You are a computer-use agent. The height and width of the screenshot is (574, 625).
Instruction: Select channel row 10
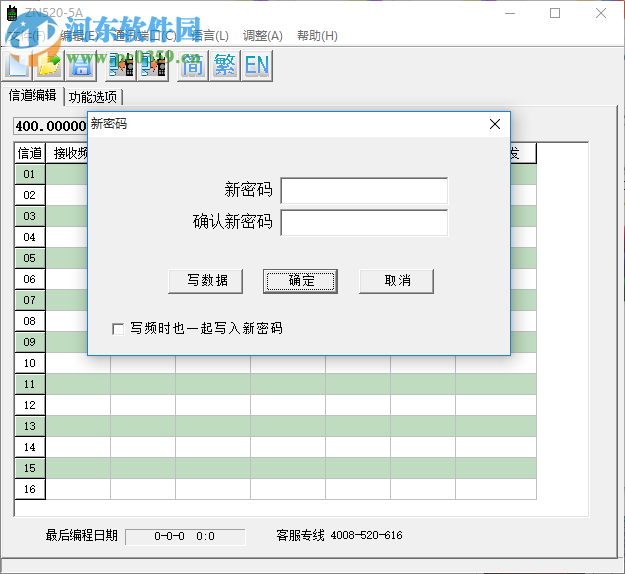click(x=29, y=363)
